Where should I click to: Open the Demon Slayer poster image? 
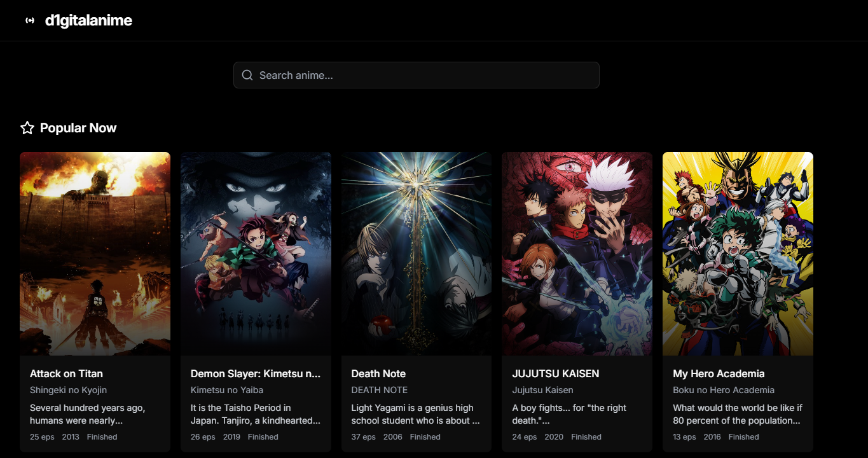click(x=256, y=254)
